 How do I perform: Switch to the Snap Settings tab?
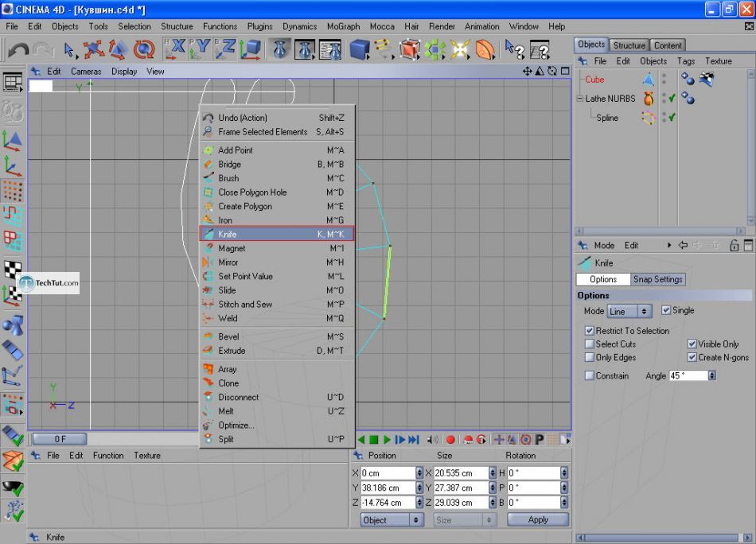[x=657, y=279]
